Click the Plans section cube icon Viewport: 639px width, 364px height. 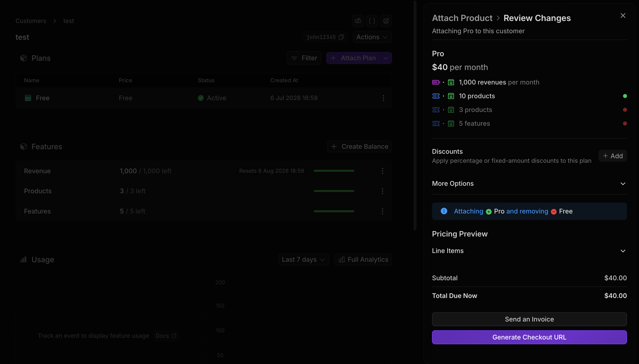[23, 58]
